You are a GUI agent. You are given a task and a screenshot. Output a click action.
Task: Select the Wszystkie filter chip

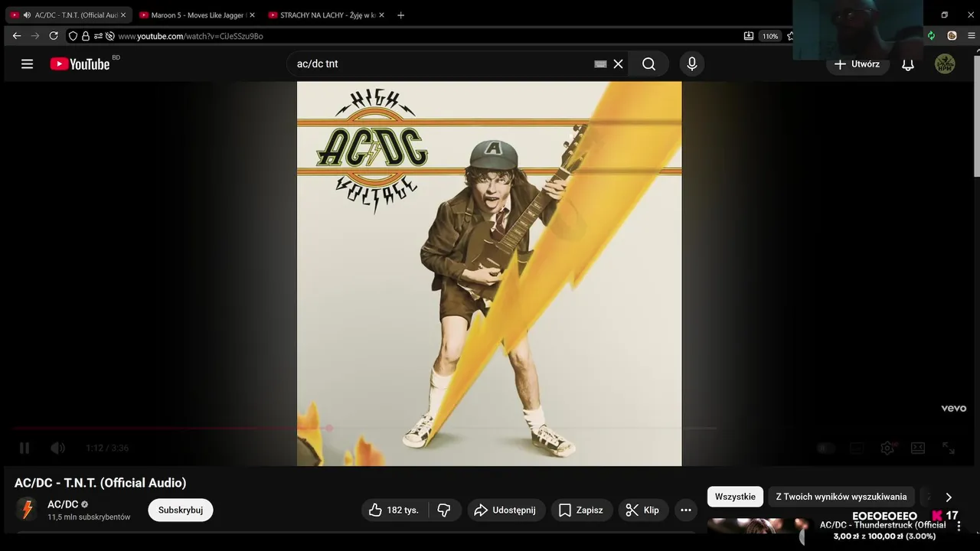735,497
